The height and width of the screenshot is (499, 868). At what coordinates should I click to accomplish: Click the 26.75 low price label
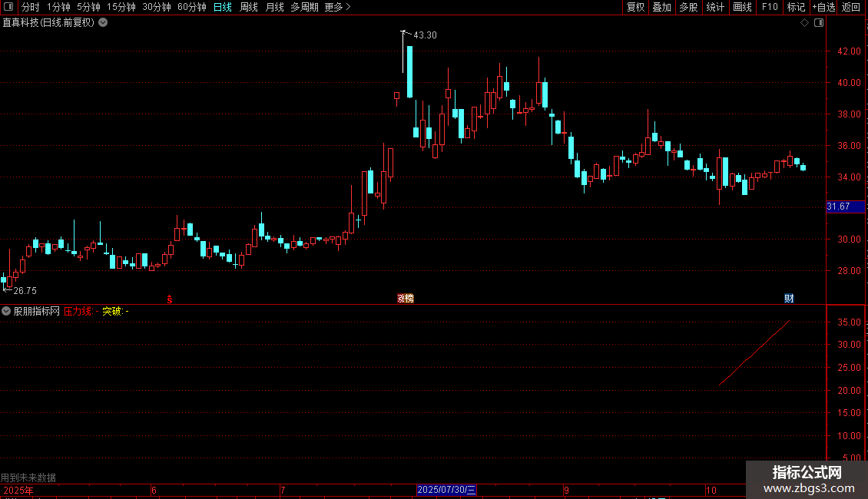[25, 290]
